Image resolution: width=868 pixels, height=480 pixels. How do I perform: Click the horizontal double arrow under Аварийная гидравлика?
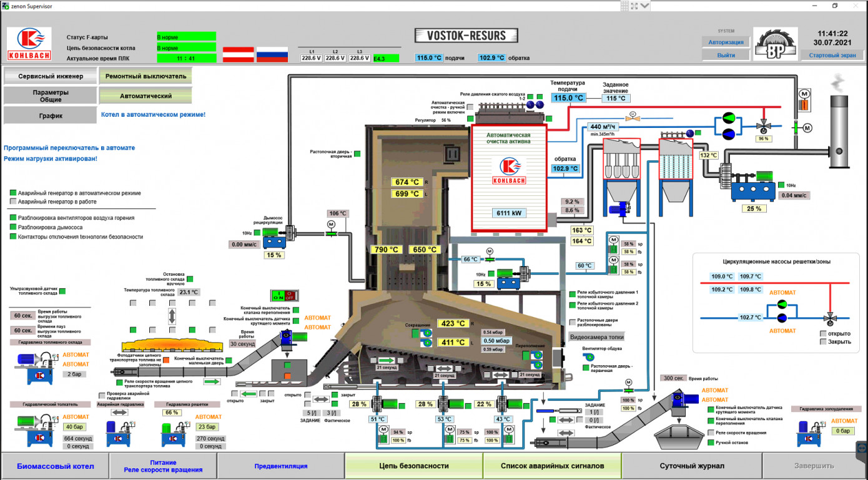click(120, 412)
